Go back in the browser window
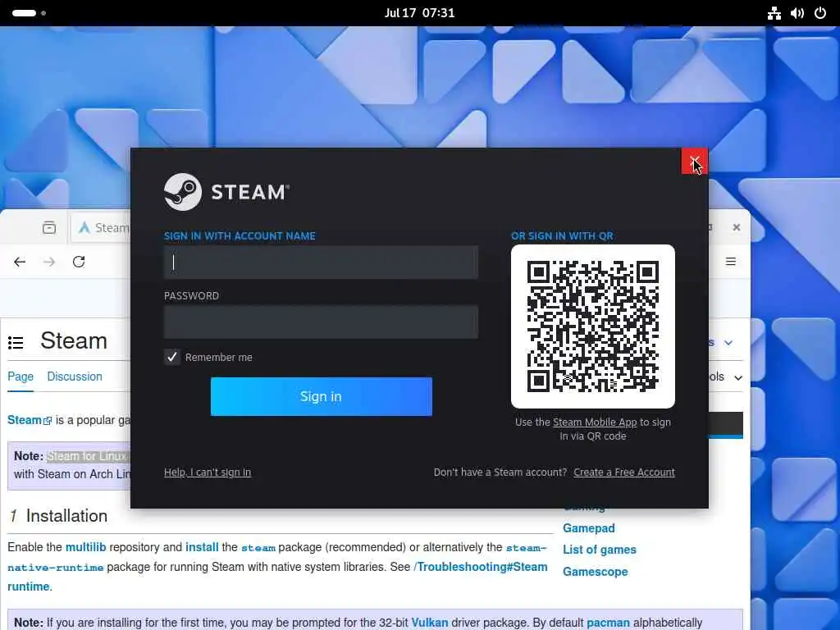This screenshot has height=630, width=840. [x=20, y=262]
